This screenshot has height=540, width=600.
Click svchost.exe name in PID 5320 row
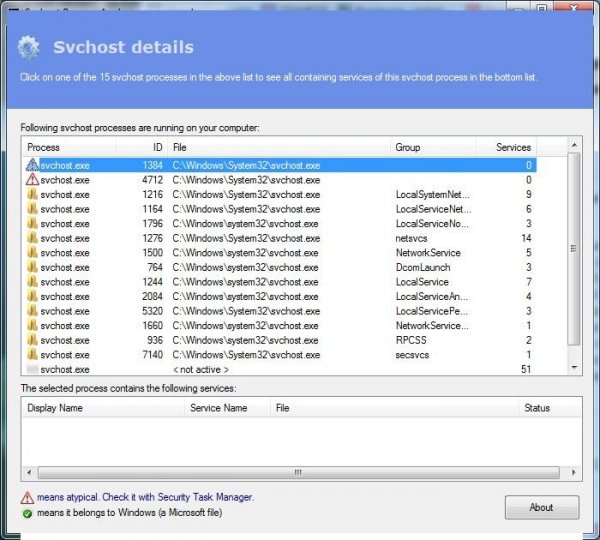coord(65,311)
